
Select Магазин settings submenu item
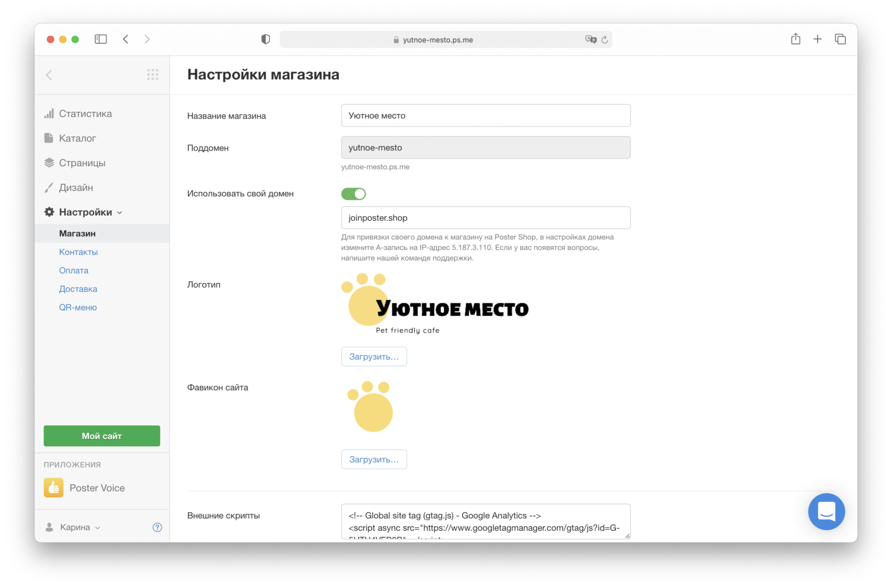coord(102,233)
